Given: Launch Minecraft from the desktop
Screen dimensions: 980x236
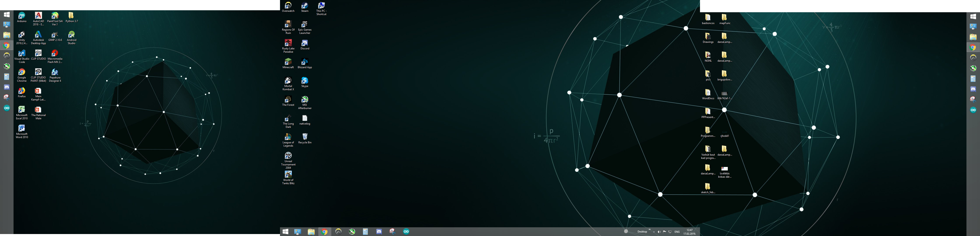Looking at the screenshot, I should pos(288,63).
